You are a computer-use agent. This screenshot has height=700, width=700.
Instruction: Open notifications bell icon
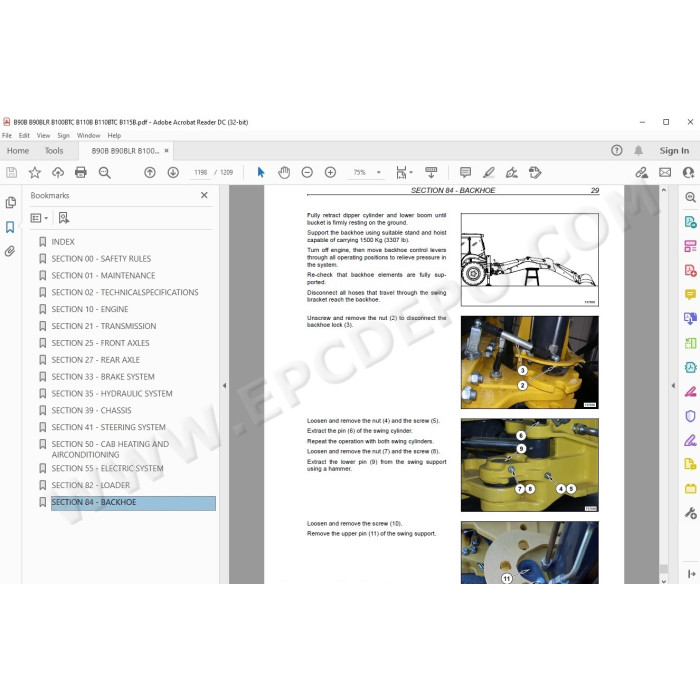click(638, 150)
